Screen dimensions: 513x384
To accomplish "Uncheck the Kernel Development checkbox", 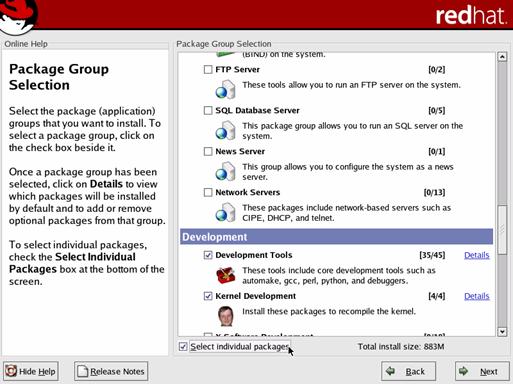I will click(x=208, y=296).
